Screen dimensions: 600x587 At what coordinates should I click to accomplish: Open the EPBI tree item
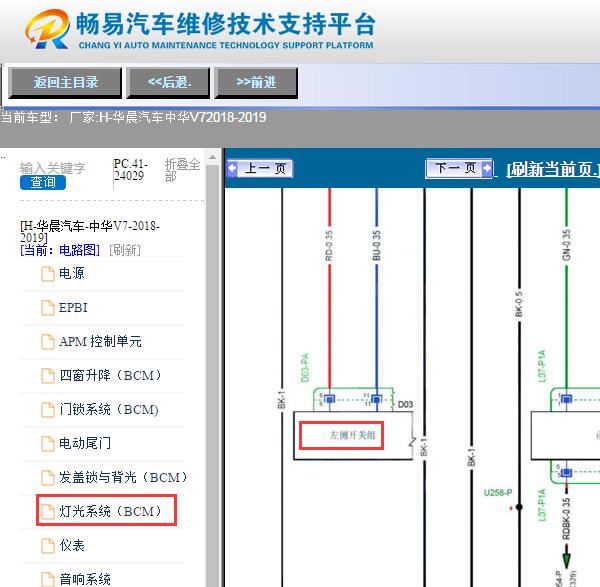(x=73, y=307)
